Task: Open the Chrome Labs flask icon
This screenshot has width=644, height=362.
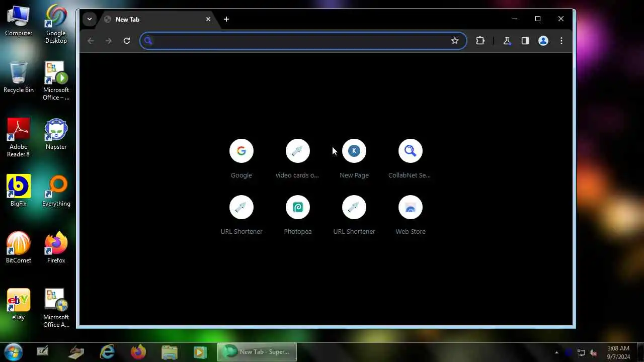Action: click(507, 41)
